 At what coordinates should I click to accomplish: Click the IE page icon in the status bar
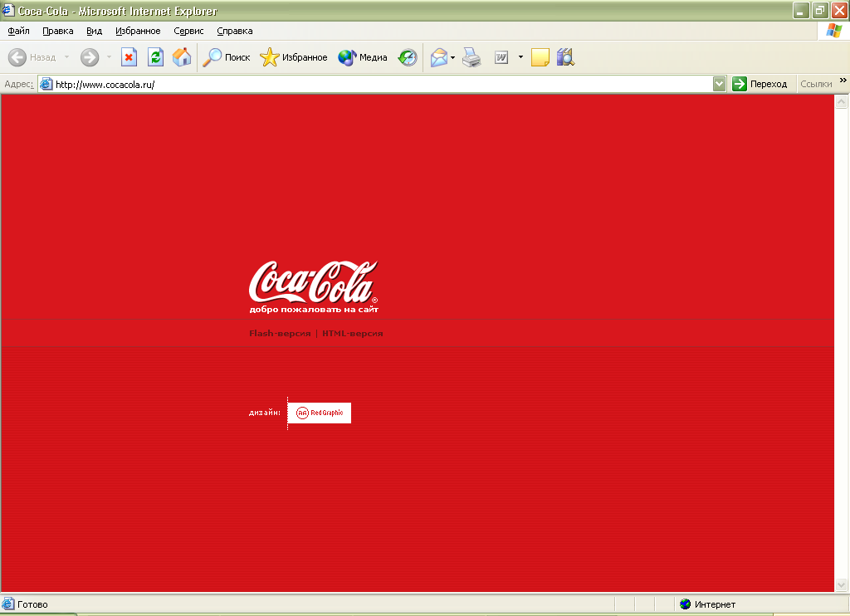[x=8, y=604]
